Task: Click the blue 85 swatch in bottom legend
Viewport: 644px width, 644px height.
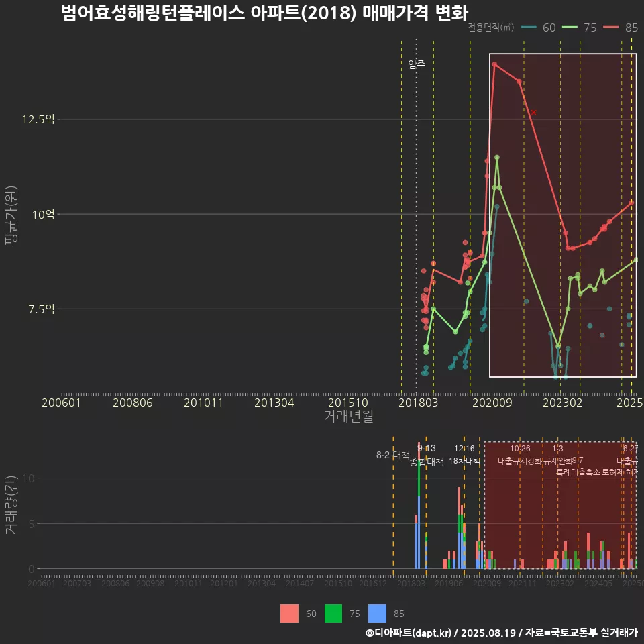Action: pos(377,614)
